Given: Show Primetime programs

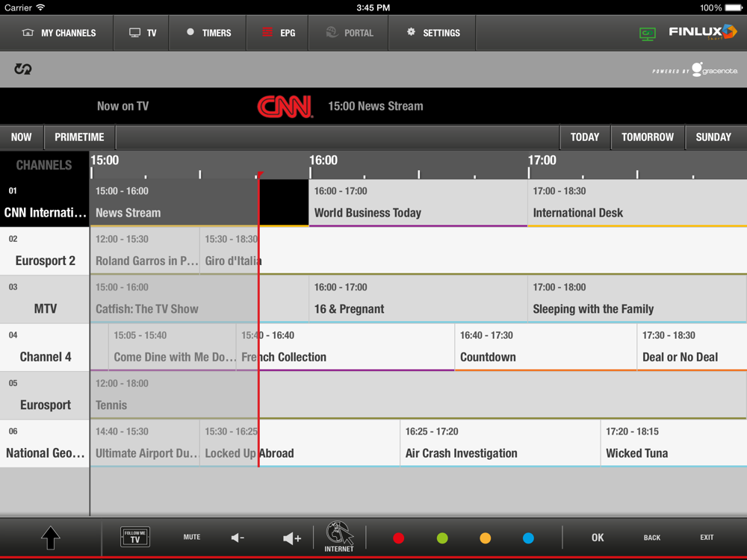Looking at the screenshot, I should 79,137.
